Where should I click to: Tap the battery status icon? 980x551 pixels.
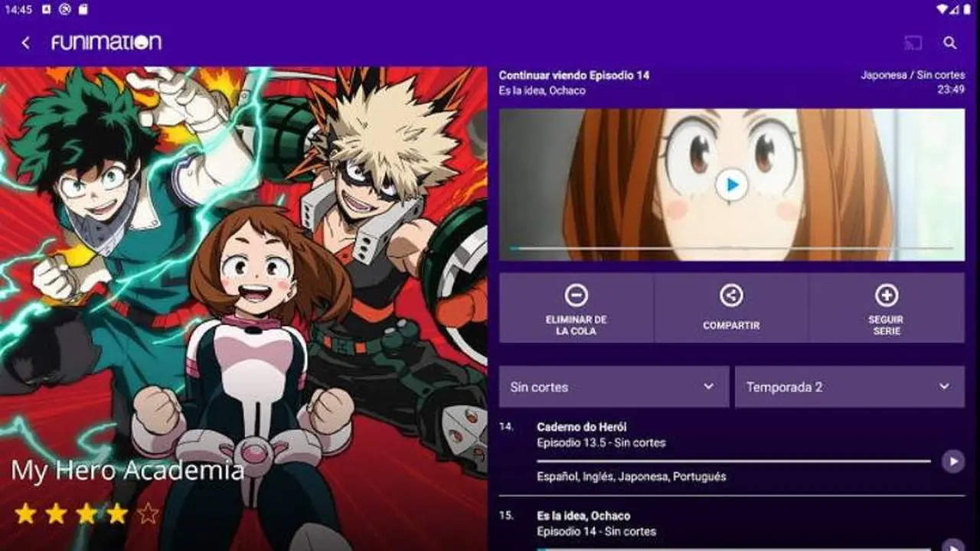968,9
